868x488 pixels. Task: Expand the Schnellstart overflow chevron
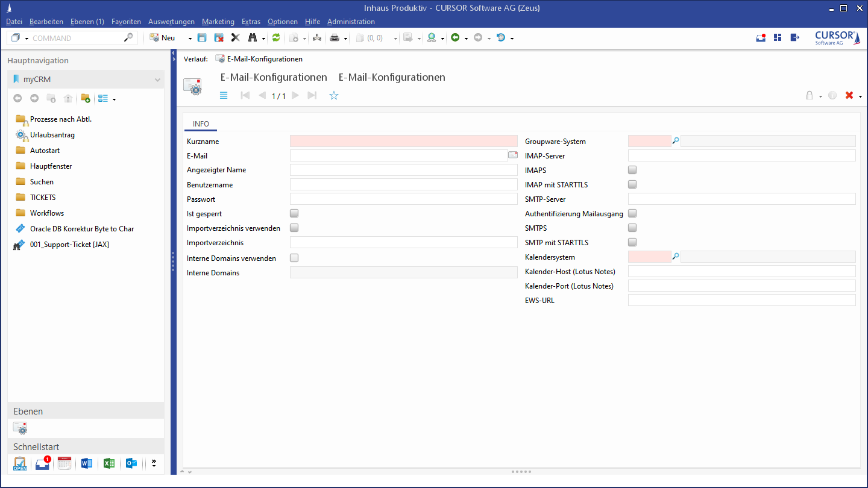154,464
